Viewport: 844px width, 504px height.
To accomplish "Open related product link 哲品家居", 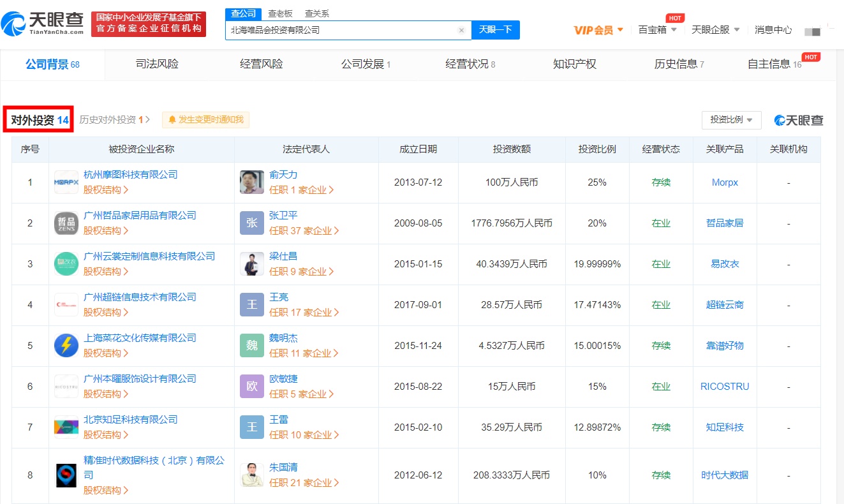I will [725, 223].
